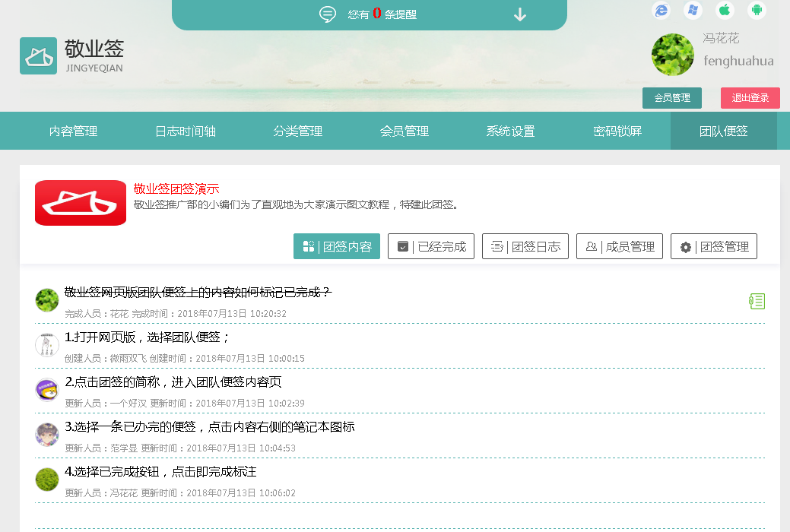Expand reminders with the down arrow
The image size is (790, 532).
click(x=520, y=14)
